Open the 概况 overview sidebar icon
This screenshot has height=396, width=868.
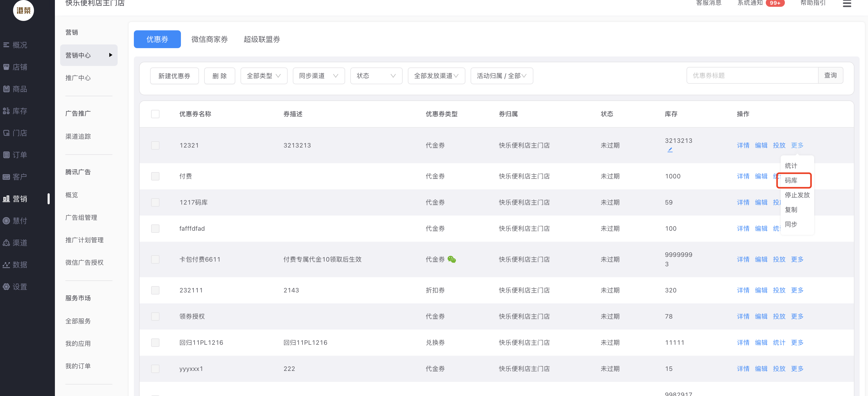(6, 45)
